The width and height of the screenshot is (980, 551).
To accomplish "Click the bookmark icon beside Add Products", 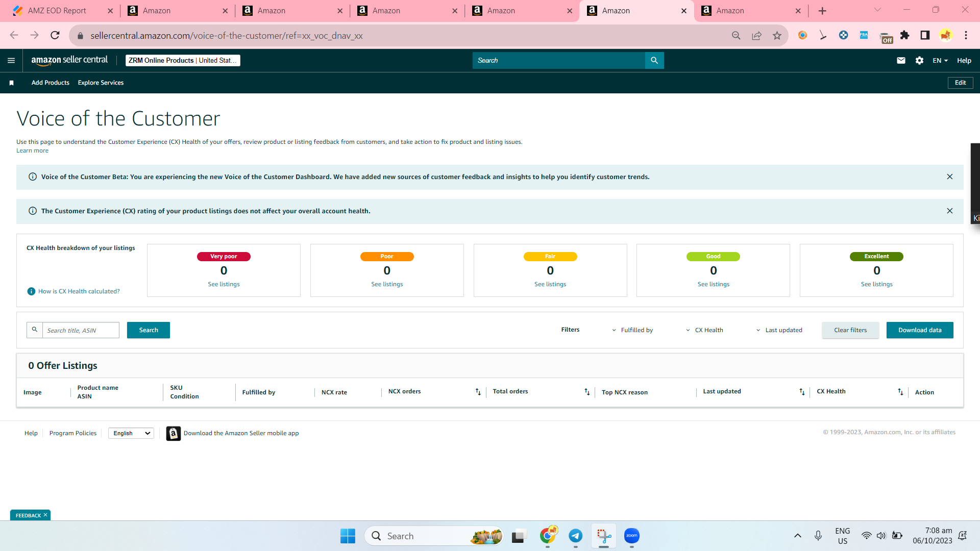I will pos(12,83).
